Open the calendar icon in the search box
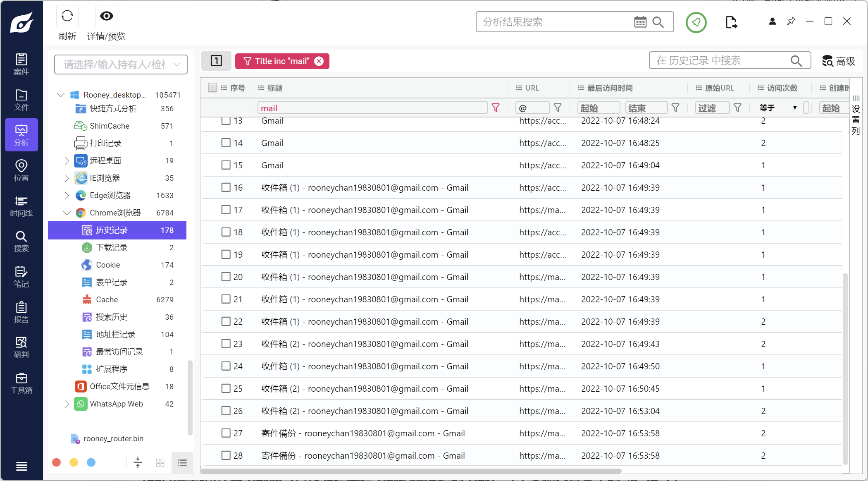This screenshot has width=868, height=481. (640, 22)
